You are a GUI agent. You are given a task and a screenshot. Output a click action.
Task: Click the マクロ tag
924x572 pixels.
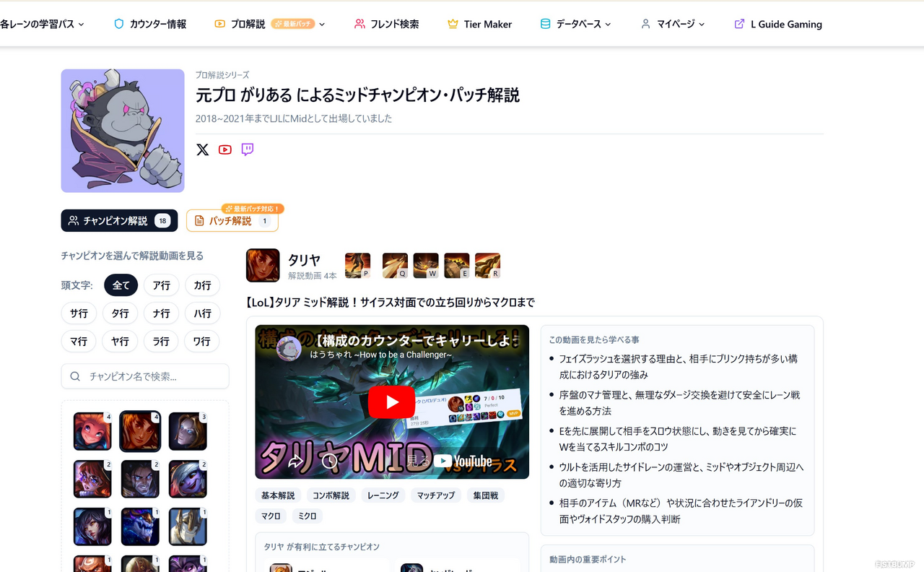tap(271, 516)
